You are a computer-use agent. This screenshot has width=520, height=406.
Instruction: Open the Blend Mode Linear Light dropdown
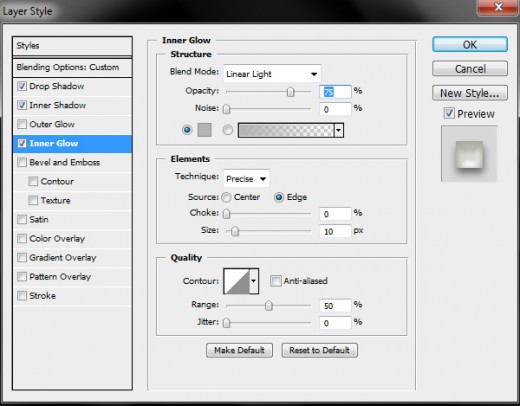tap(272, 74)
